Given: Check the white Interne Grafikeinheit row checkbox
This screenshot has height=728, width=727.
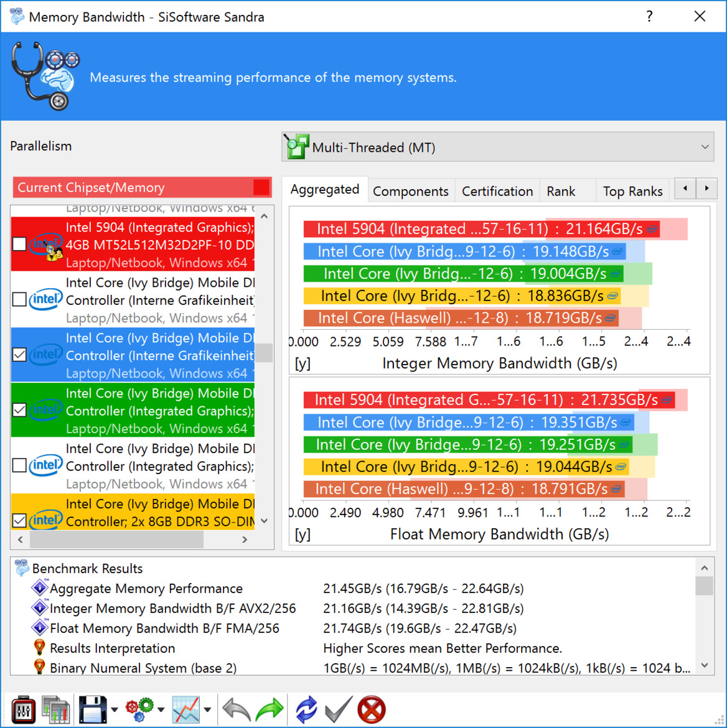Looking at the screenshot, I should point(19,299).
